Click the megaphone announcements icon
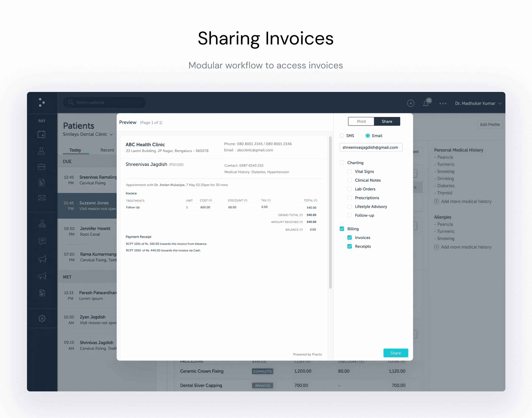 coord(42,259)
